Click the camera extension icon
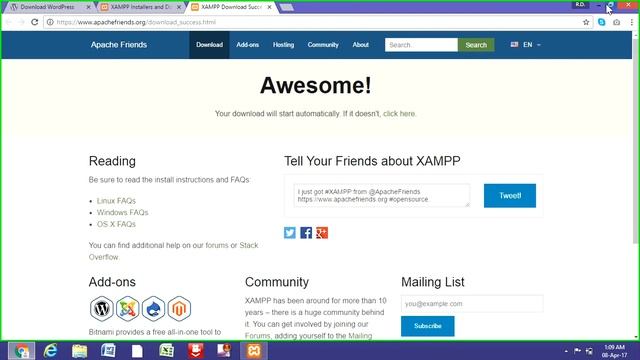Viewport: 640px width, 360px height. [x=616, y=22]
